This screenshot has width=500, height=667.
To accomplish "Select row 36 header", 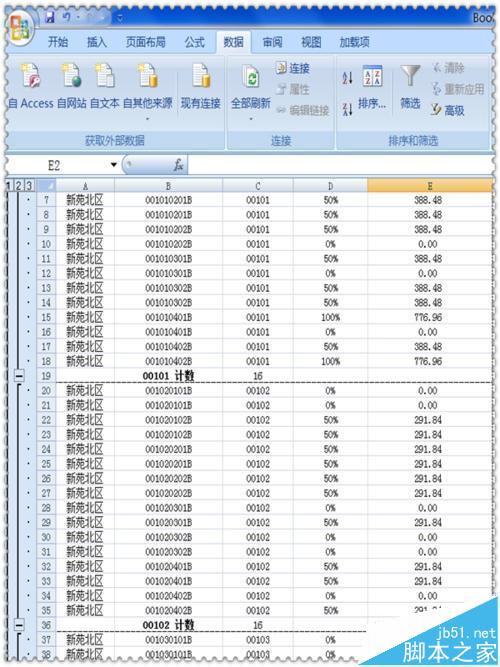I will click(46, 625).
